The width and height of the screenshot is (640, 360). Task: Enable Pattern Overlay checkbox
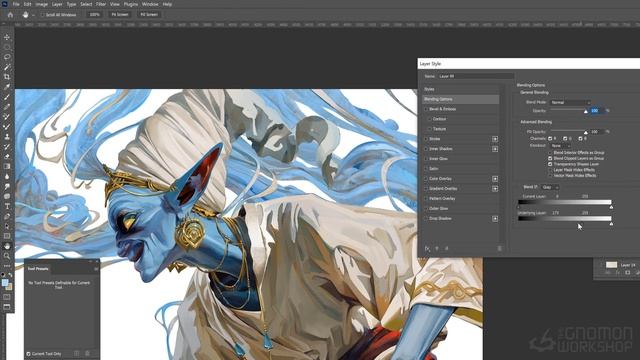coord(426,198)
